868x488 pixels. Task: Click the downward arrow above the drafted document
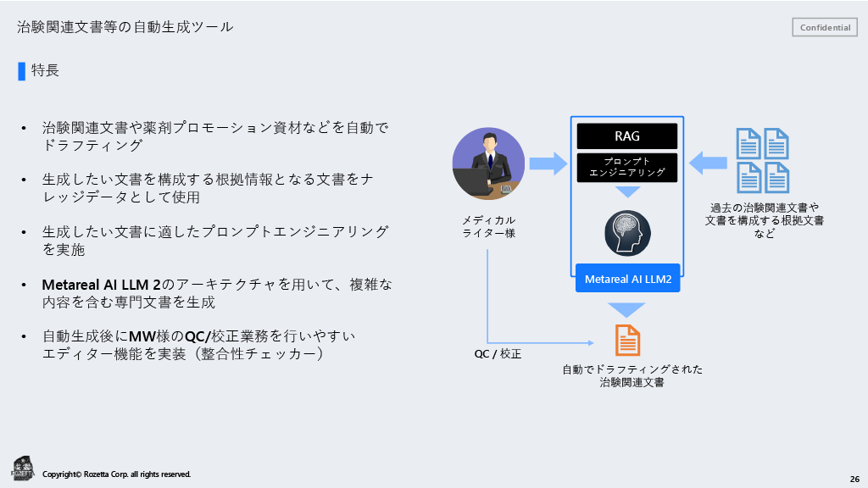coord(627,308)
